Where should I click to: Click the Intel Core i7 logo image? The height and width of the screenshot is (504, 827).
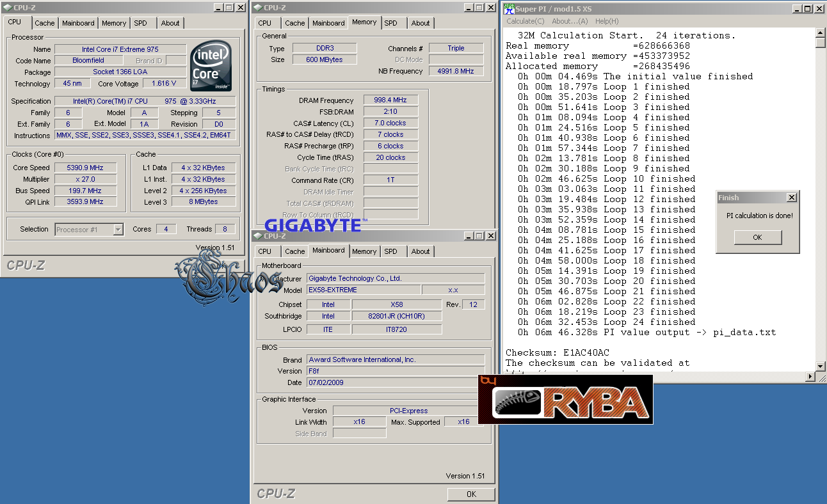pos(212,67)
